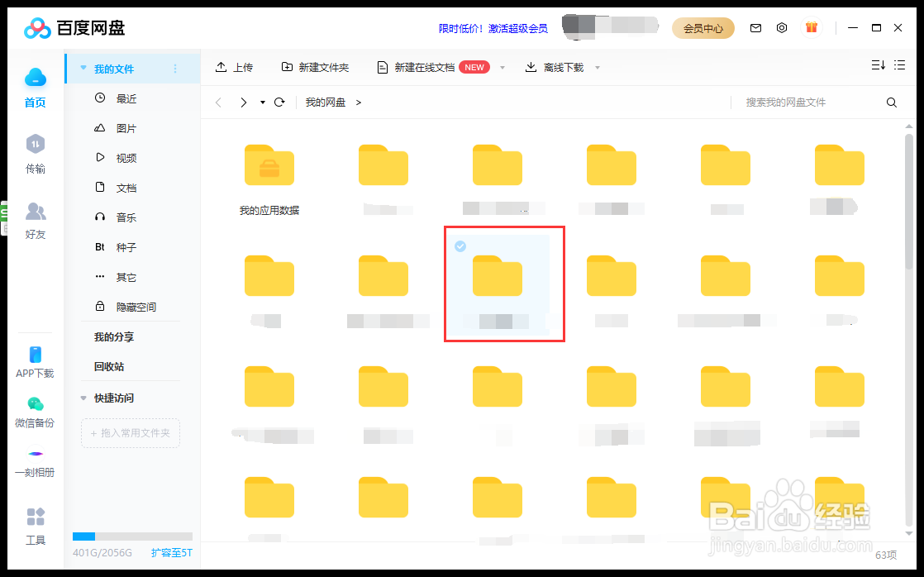Open the 好友 friends section
The image size is (924, 577).
click(x=36, y=221)
